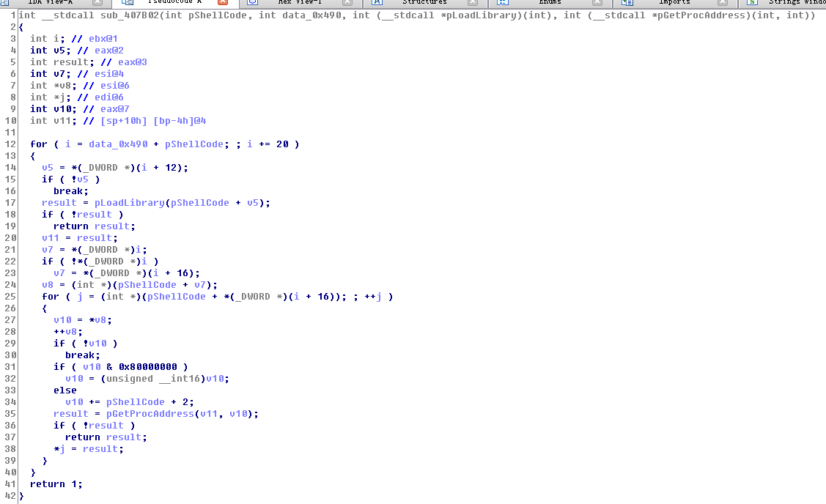Select the 'int *v8;' declaration line
This screenshot has width=826, height=504.
click(x=80, y=85)
